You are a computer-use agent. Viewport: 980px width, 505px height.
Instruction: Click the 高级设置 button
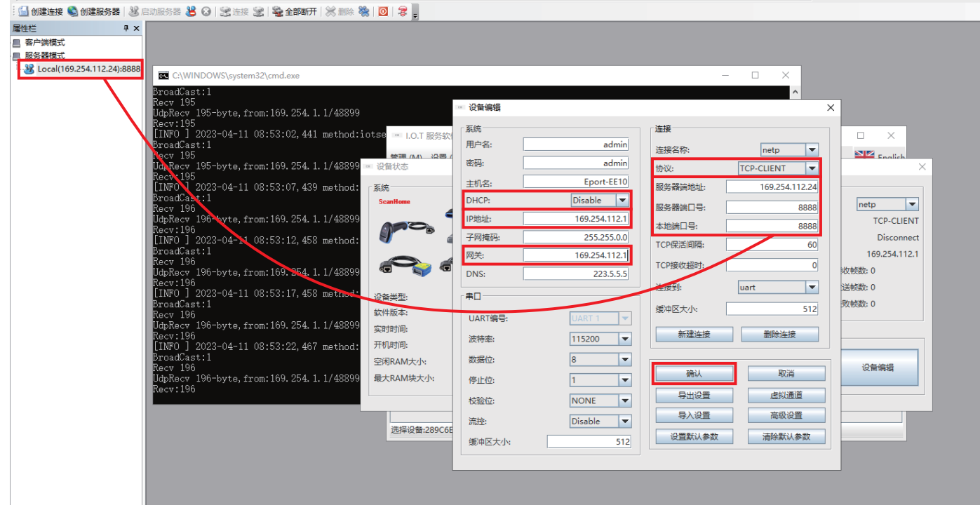coord(786,415)
